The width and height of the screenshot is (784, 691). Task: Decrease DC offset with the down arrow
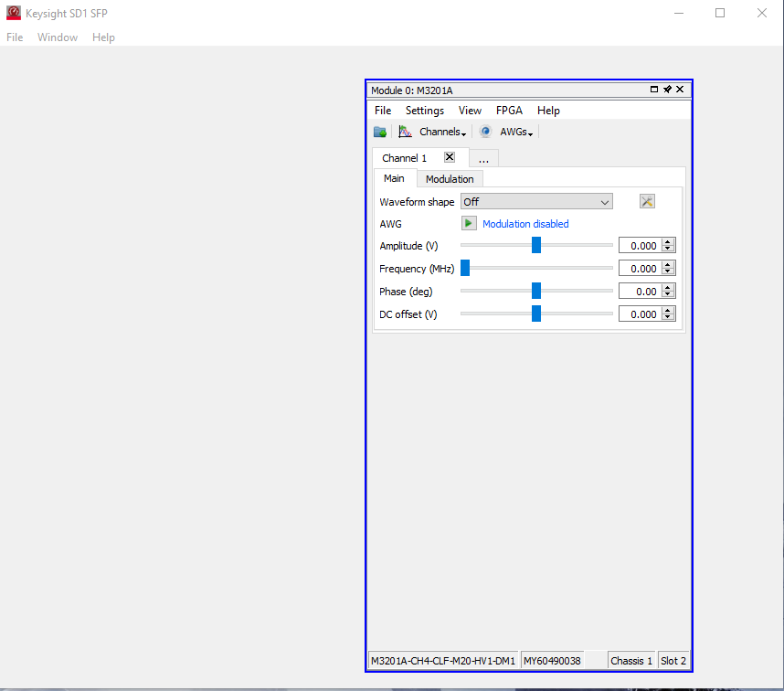pos(668,318)
